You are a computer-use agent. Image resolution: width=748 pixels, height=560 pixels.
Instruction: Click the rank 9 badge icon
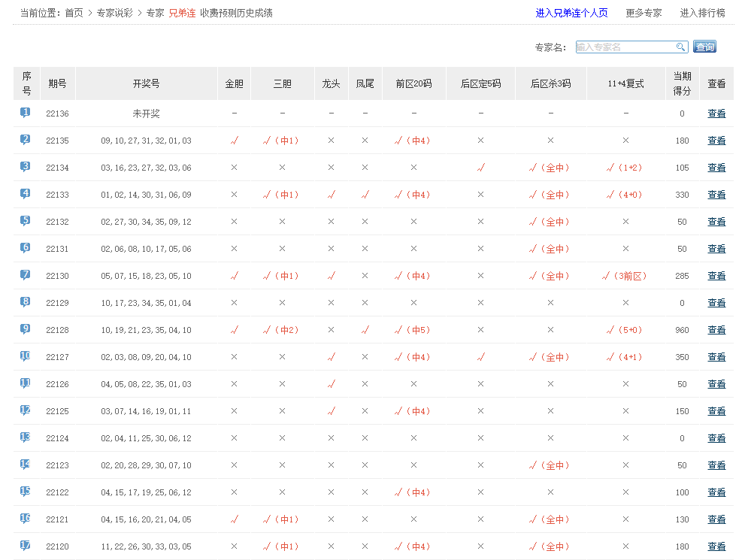pos(26,329)
